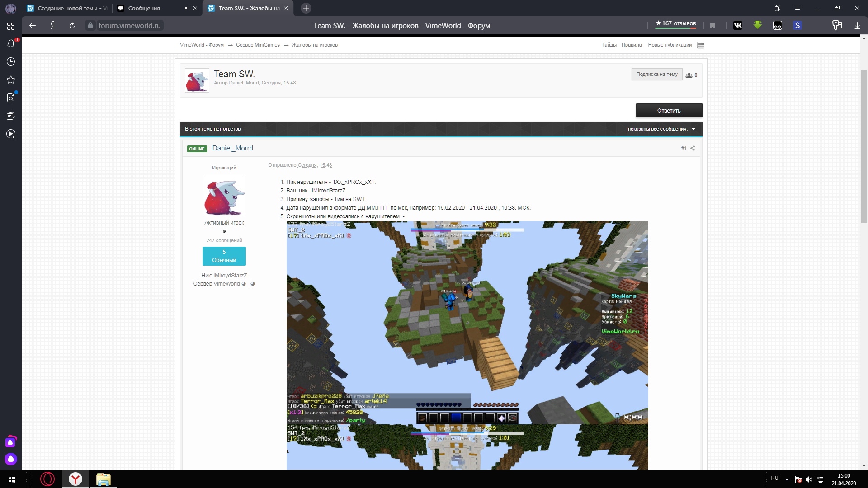Click the 5 Обычный reputation badge
Screen dimensions: 868x488
click(224, 256)
